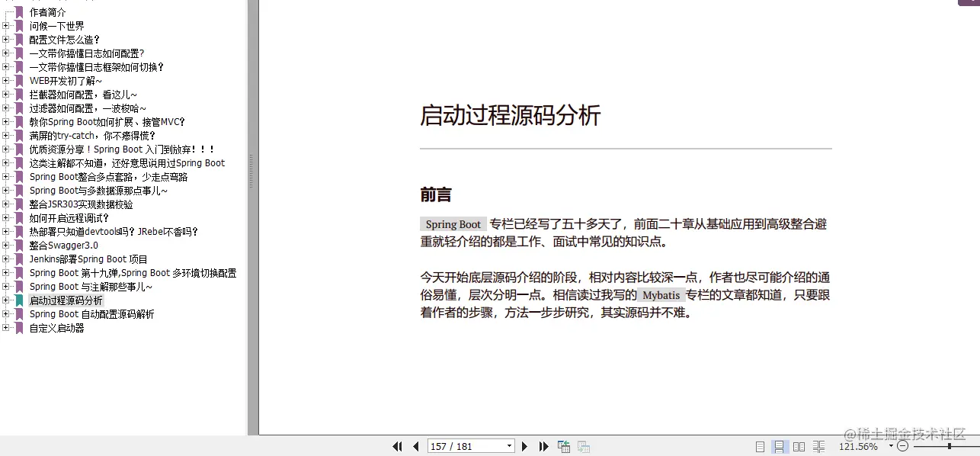980x456 pixels.
Task: Select the single page layout icon
Action: [x=759, y=446]
